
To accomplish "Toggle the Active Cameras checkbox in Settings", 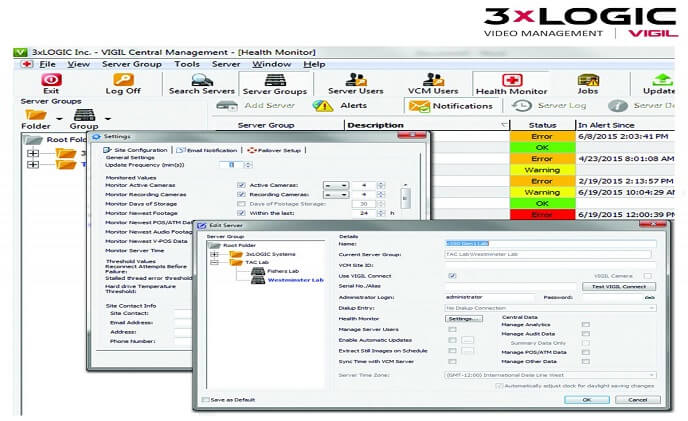I will click(241, 185).
